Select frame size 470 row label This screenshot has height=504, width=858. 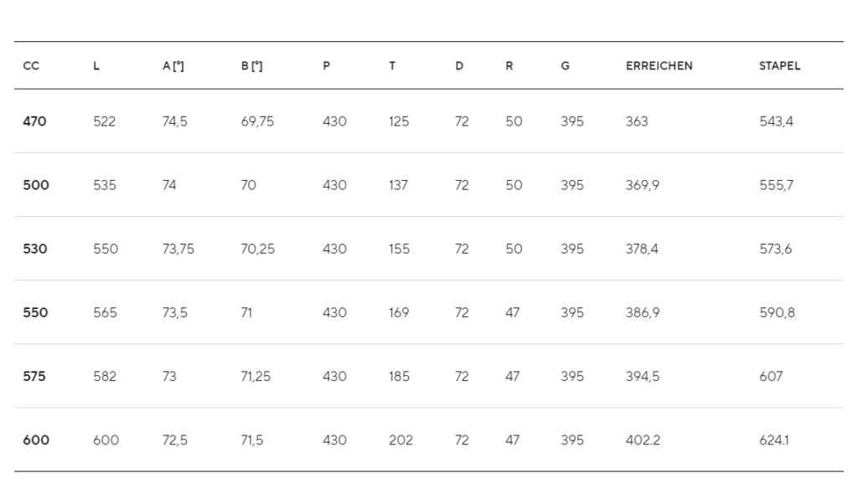click(x=34, y=121)
